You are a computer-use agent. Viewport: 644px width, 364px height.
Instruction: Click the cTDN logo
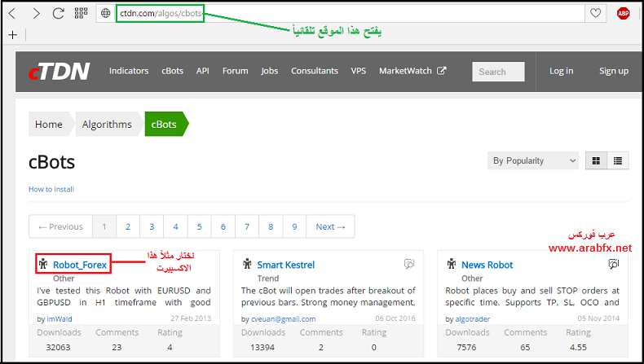coord(60,71)
